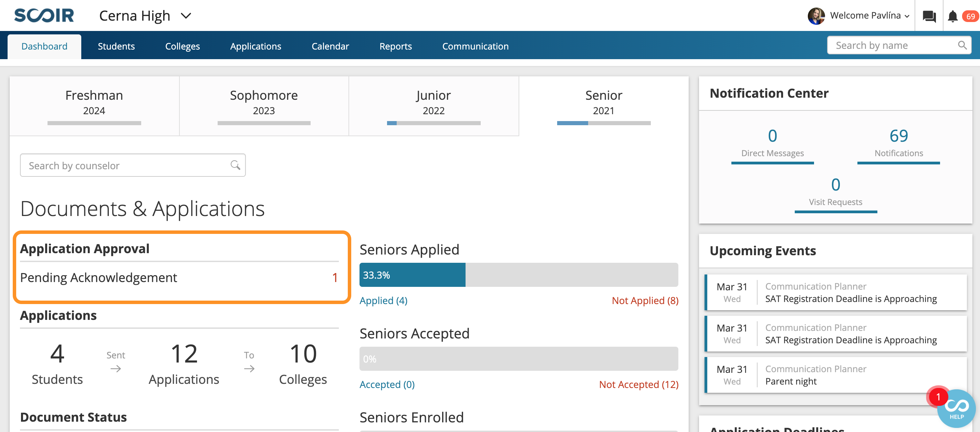Open the Colleges tab
980x432 pixels.
coord(182,46)
